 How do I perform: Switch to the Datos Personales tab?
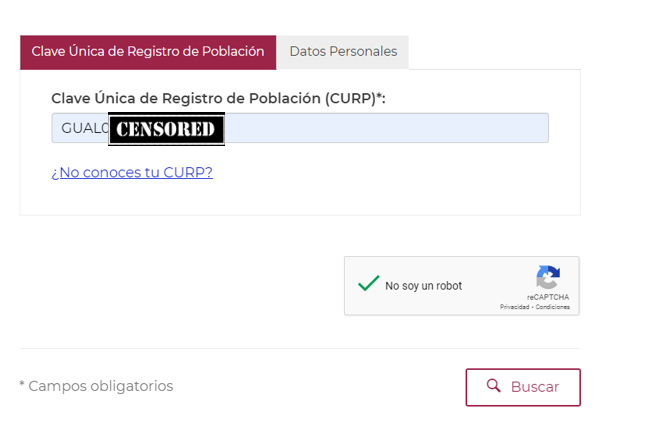[343, 52]
